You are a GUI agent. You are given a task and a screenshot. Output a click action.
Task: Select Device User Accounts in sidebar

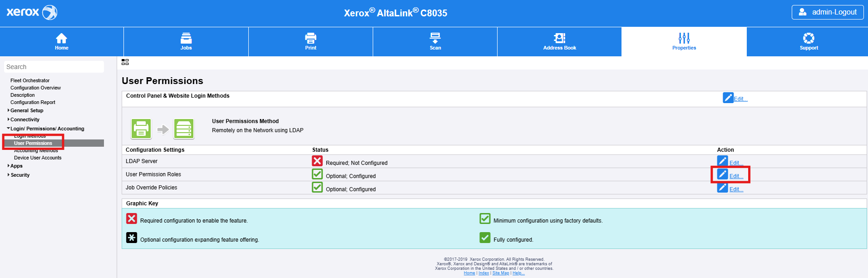pos(38,158)
